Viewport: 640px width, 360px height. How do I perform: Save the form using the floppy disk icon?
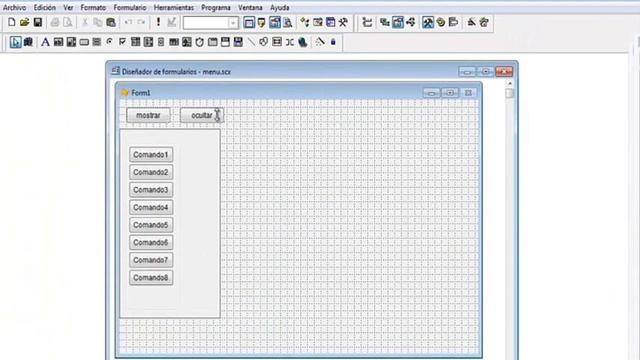click(x=38, y=22)
